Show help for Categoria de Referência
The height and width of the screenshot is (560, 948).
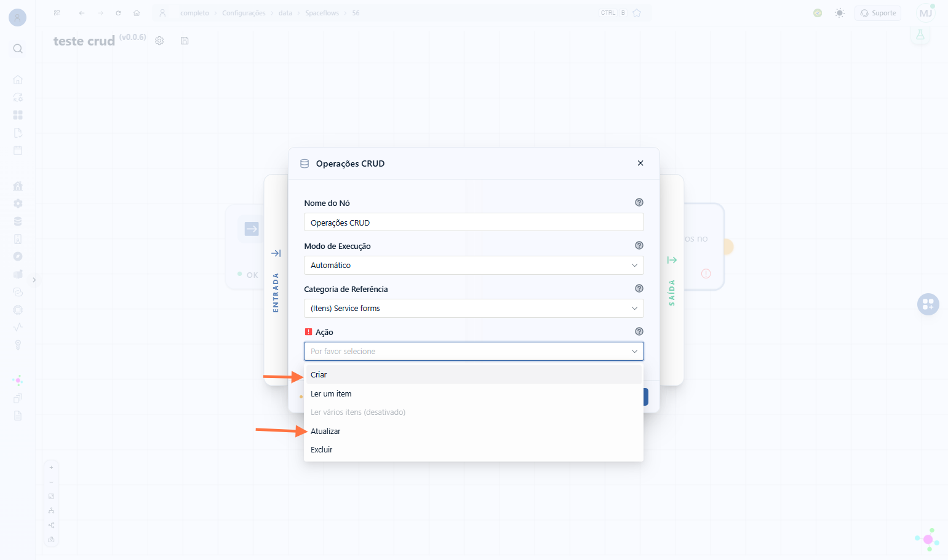tap(639, 288)
